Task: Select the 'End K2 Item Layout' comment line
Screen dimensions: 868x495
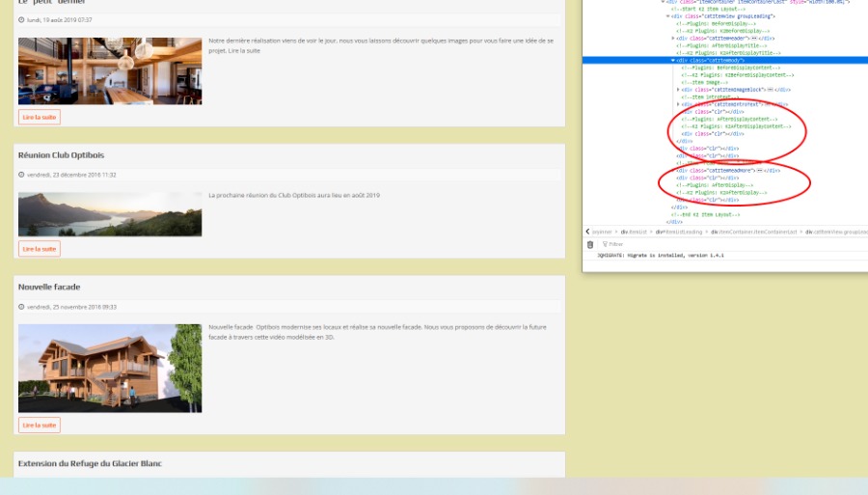Action: (705, 214)
